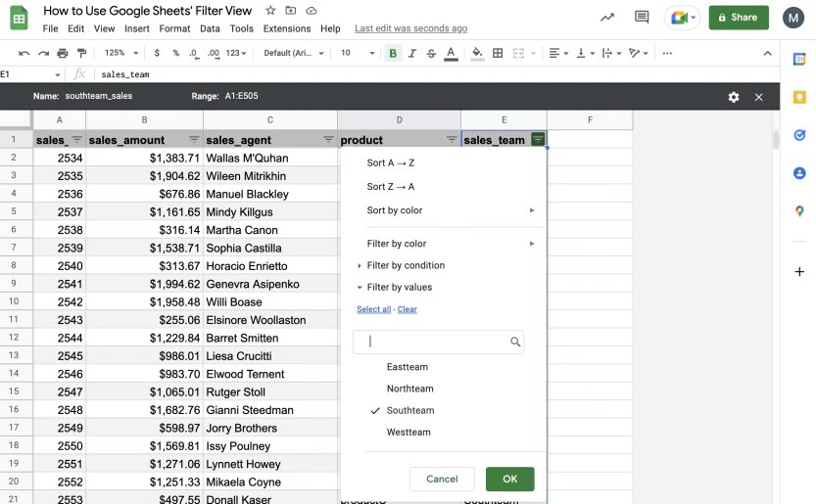Click the Clear link
Viewport: 816px width, 504px height.
[x=407, y=309]
